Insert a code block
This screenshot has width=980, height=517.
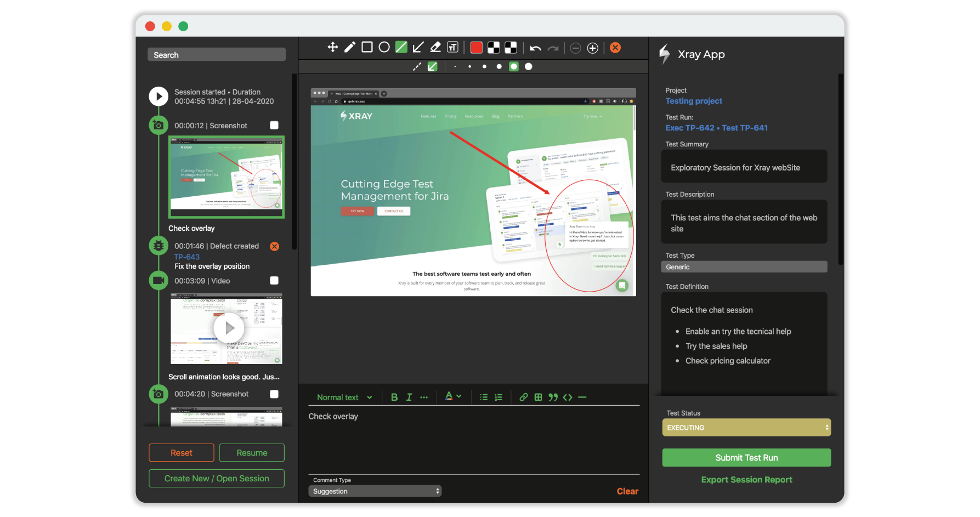click(568, 397)
